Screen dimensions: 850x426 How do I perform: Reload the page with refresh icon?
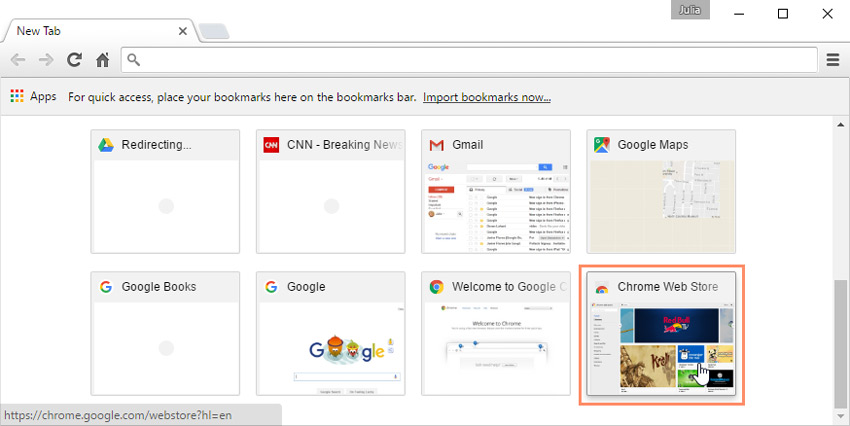[x=74, y=60]
